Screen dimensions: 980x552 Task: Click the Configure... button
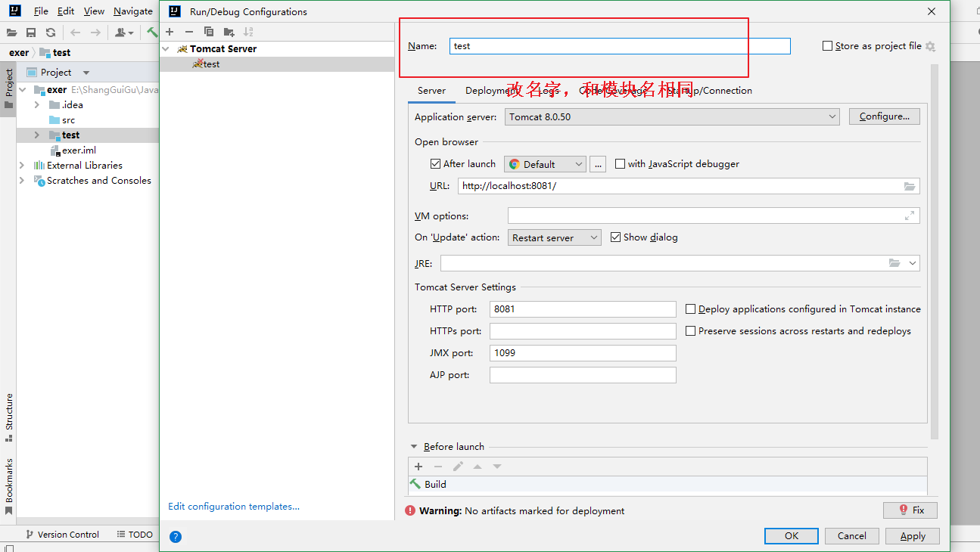885,116
